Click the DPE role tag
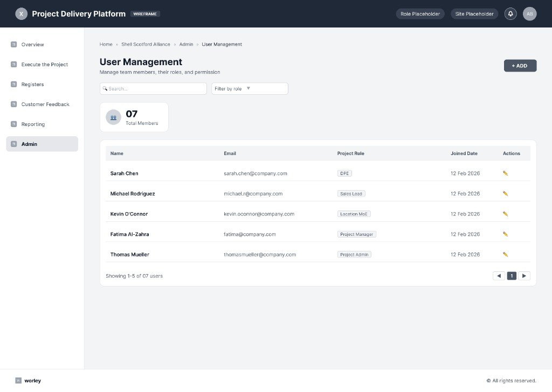Screen dimensions: 552x392 (x=344, y=173)
